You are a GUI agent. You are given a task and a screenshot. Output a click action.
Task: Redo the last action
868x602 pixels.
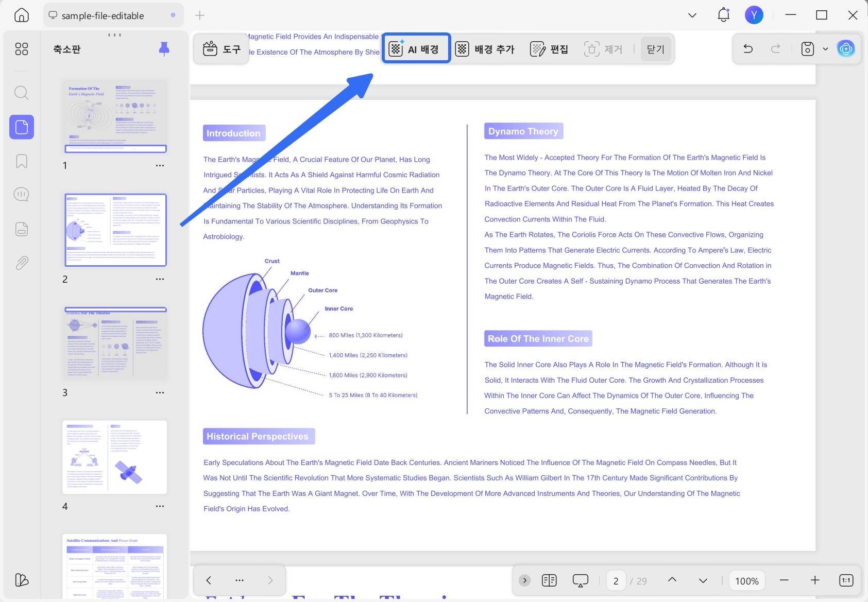(775, 49)
